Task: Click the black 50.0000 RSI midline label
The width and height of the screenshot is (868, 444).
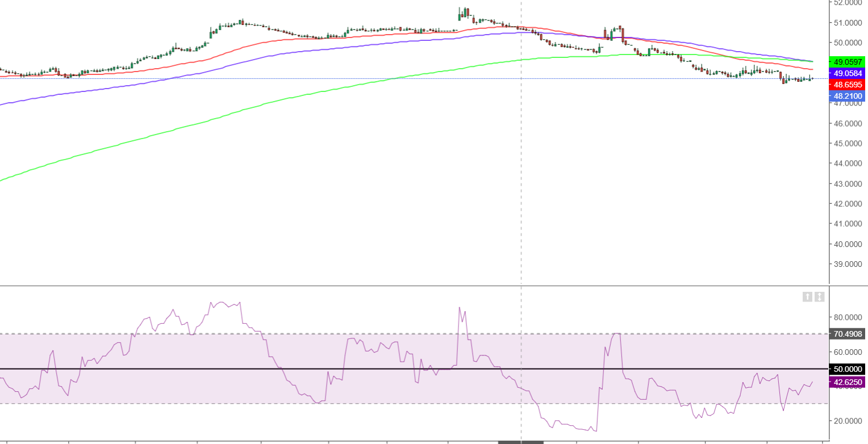Action: (846, 369)
